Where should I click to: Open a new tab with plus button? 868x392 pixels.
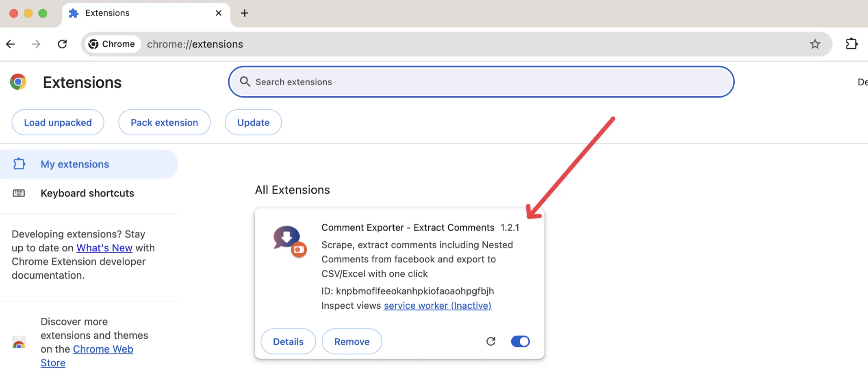(x=244, y=13)
